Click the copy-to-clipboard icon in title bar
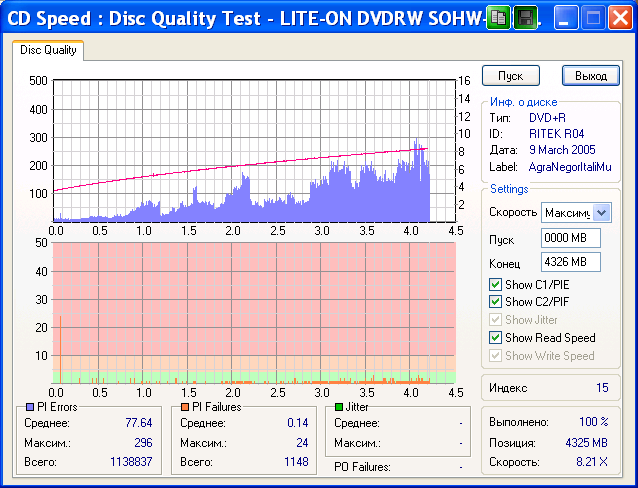This screenshot has width=638, height=488. point(498,17)
